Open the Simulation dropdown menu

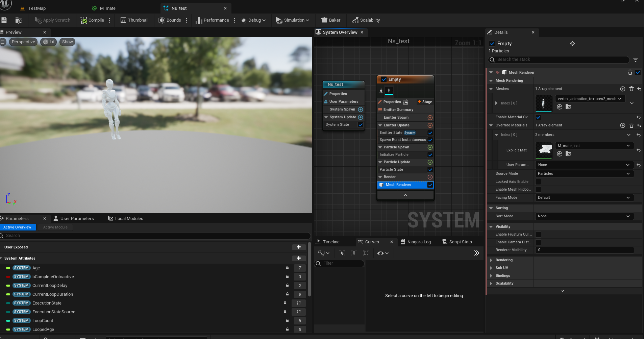[x=293, y=20]
